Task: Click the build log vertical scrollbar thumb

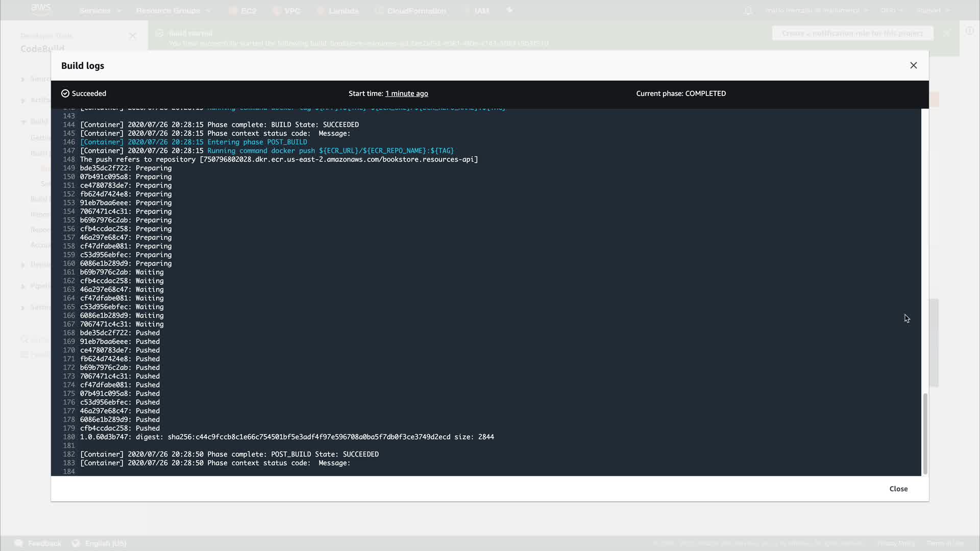Action: [x=925, y=434]
